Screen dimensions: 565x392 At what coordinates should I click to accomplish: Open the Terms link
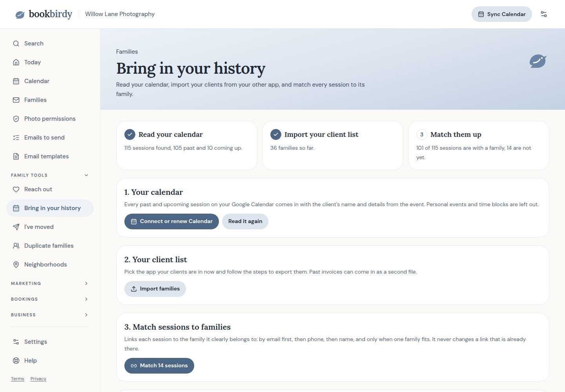click(x=18, y=379)
